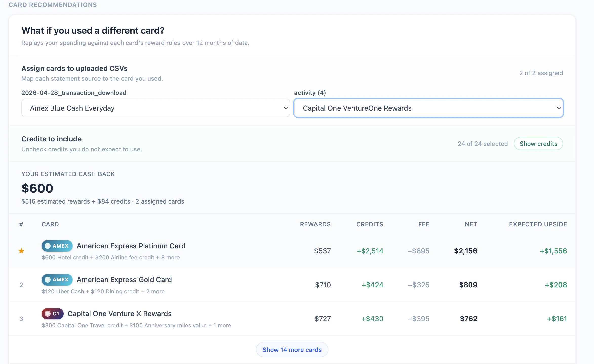The height and width of the screenshot is (364, 594).
Task: Click the NET column header
Action: (x=471, y=224)
